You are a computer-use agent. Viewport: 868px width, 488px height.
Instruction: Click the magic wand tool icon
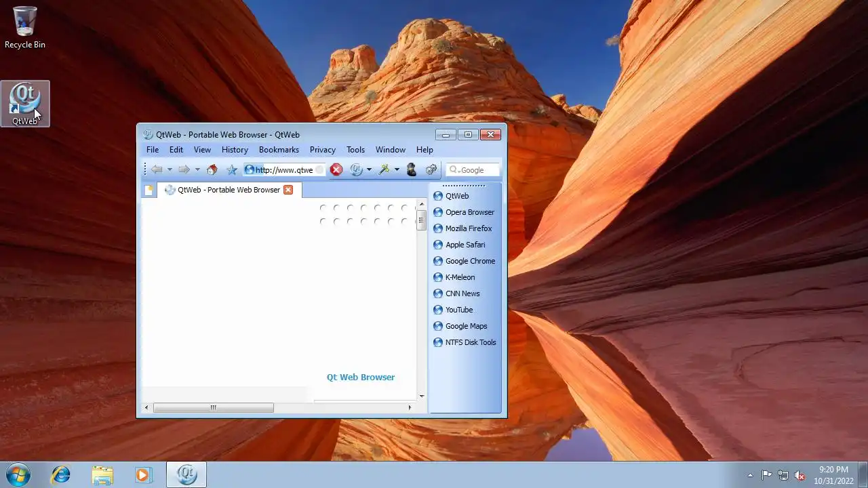384,170
